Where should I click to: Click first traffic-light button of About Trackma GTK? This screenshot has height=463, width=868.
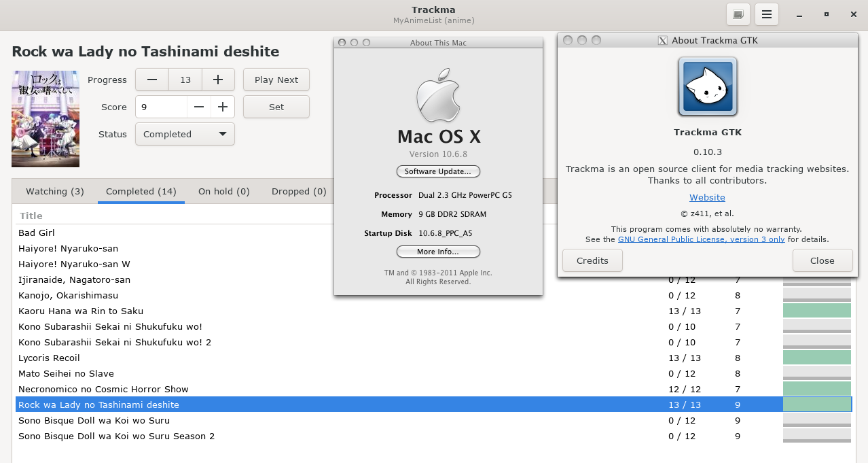568,40
